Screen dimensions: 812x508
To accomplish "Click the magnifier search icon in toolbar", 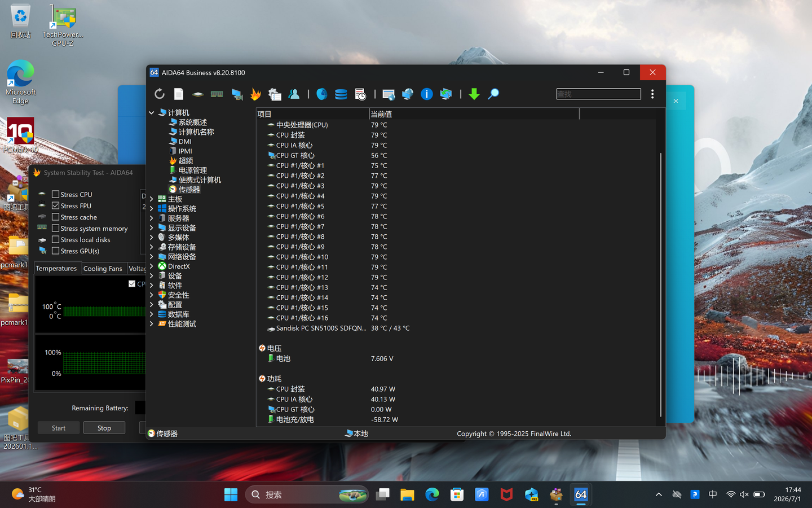I will pyautogui.click(x=493, y=94).
